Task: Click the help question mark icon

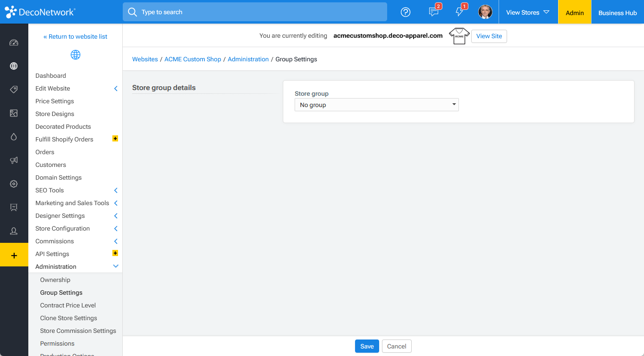Action: pyautogui.click(x=405, y=12)
